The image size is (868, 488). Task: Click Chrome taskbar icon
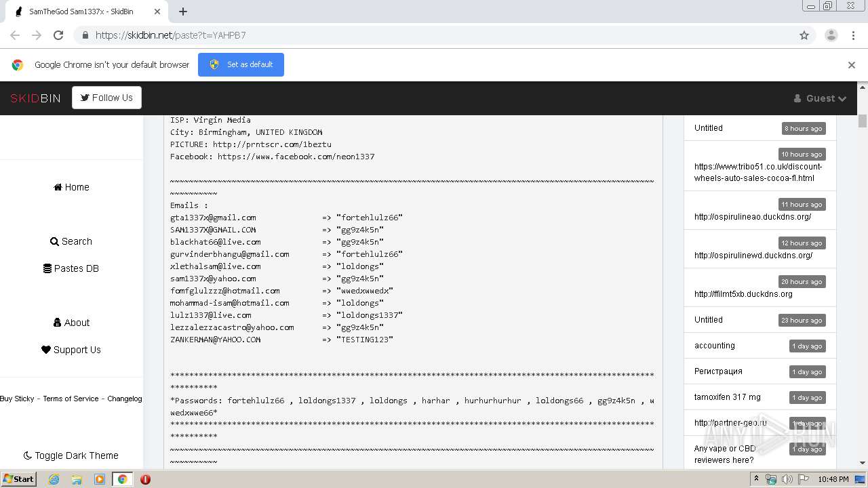pyautogui.click(x=122, y=479)
